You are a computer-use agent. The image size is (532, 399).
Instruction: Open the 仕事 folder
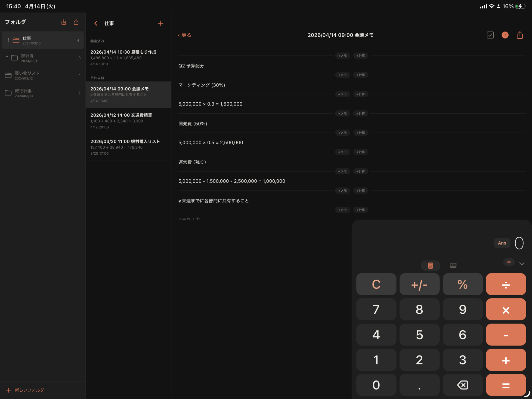pos(43,40)
